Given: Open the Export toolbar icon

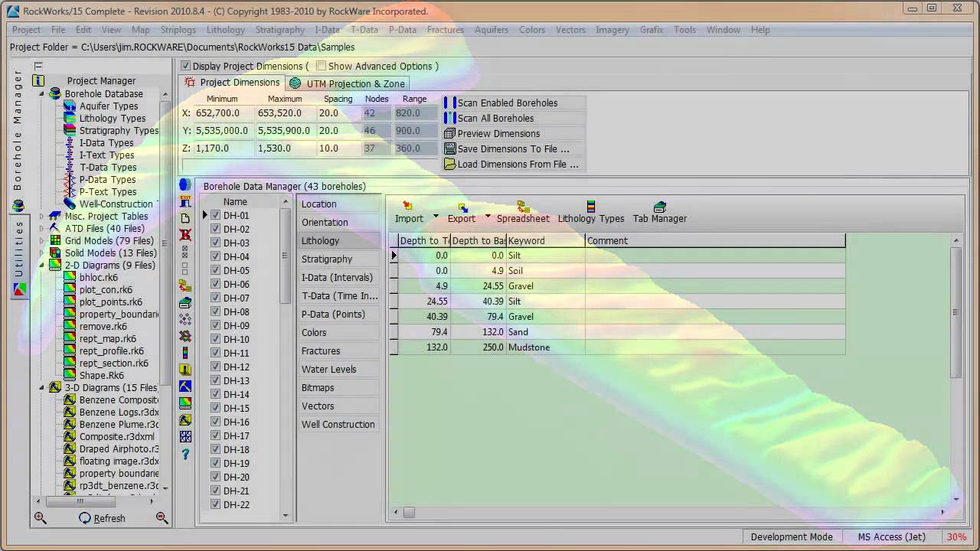Looking at the screenshot, I should coord(462,207).
